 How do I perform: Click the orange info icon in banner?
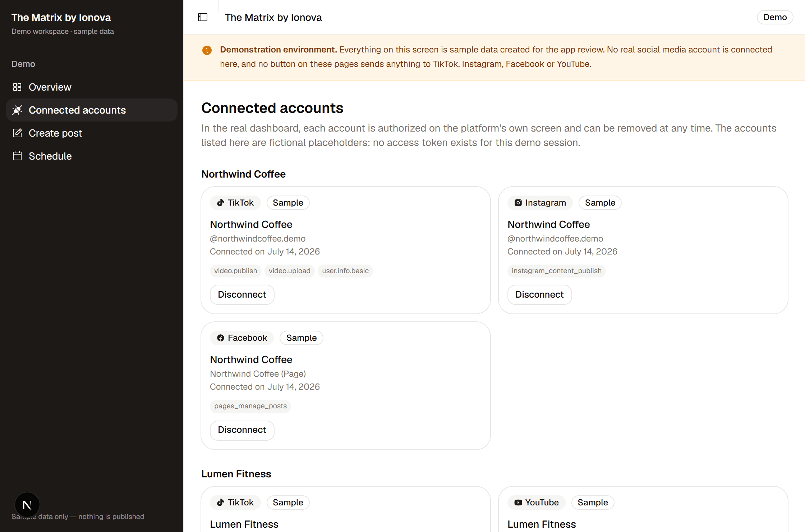coord(207,50)
